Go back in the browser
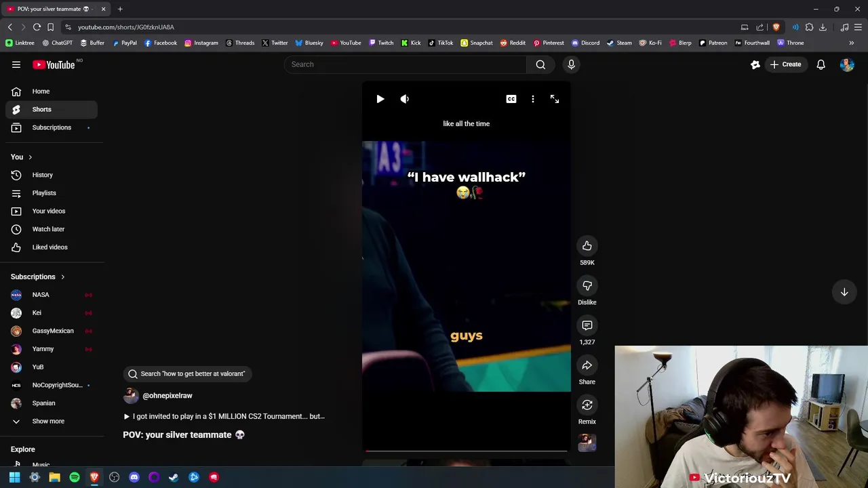868x488 pixels. coord(9,27)
